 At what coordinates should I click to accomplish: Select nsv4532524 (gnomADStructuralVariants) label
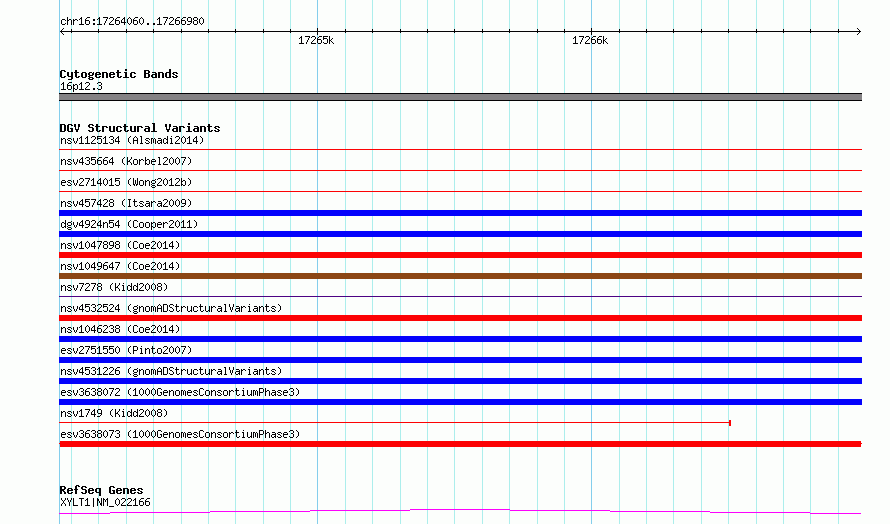pos(171,308)
